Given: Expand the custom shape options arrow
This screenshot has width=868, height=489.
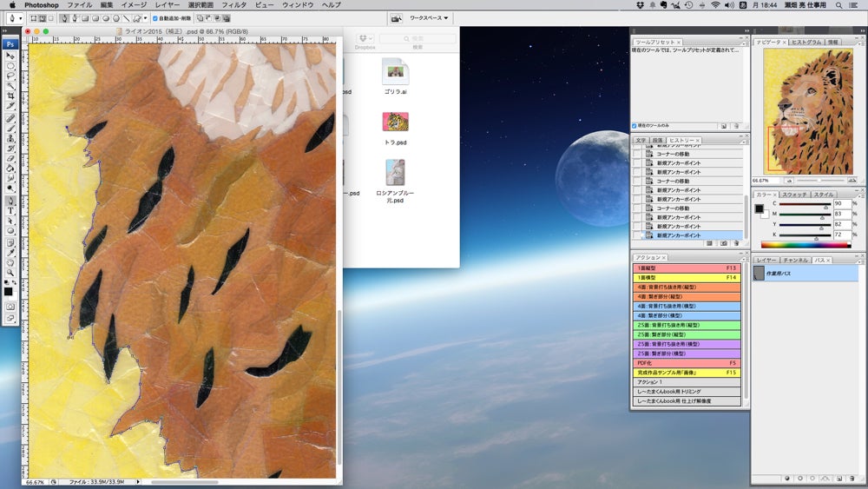Looking at the screenshot, I should click(146, 17).
